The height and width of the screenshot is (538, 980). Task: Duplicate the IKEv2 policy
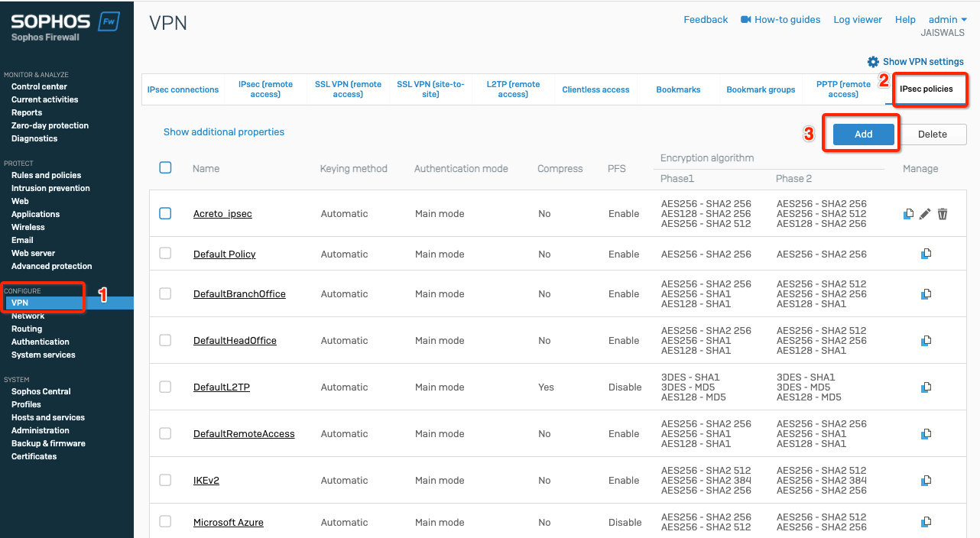(x=926, y=480)
